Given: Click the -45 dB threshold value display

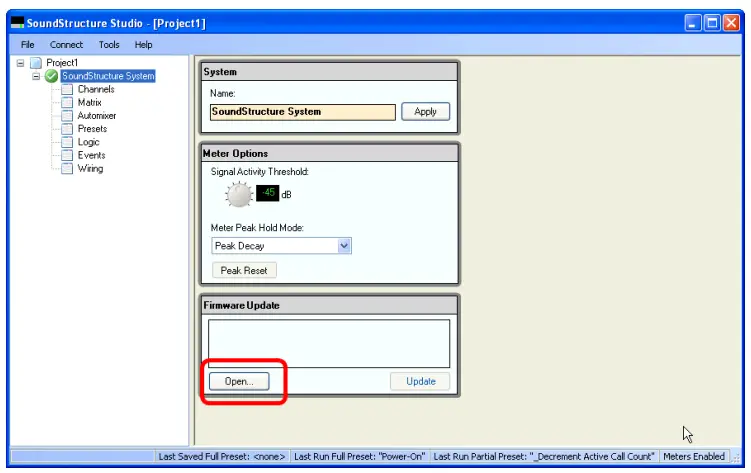Looking at the screenshot, I should pos(268,193).
